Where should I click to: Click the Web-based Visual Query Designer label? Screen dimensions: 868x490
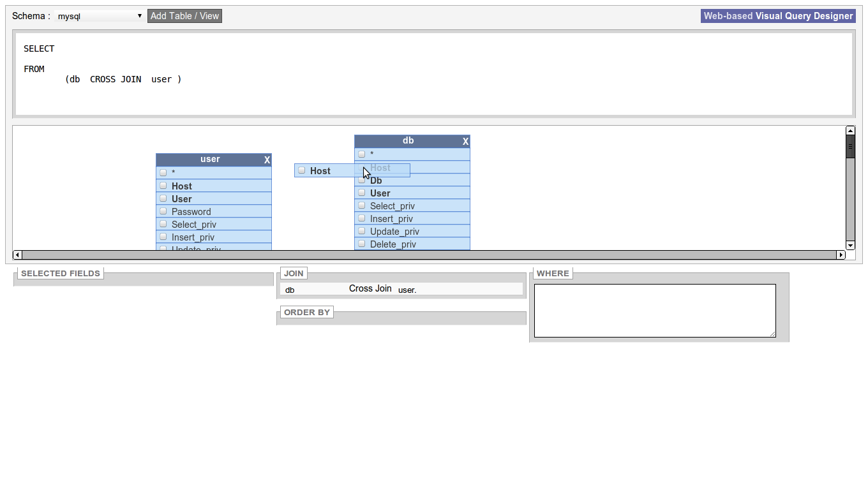[777, 15]
